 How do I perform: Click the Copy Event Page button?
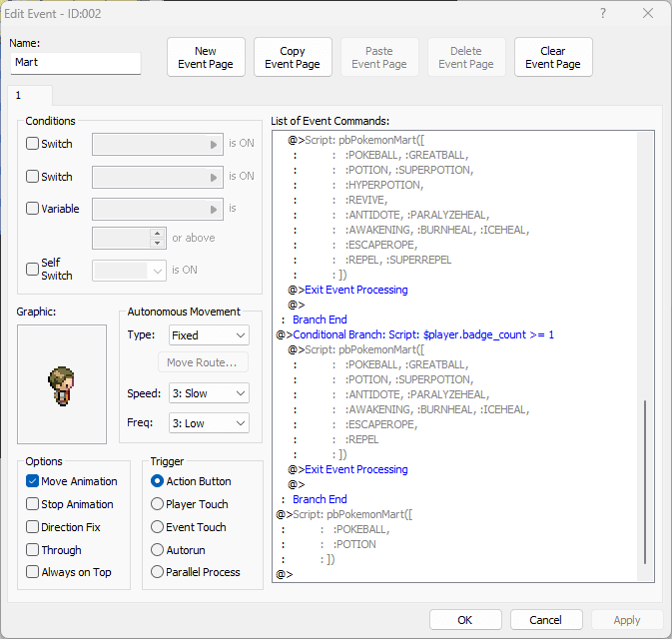(x=293, y=57)
